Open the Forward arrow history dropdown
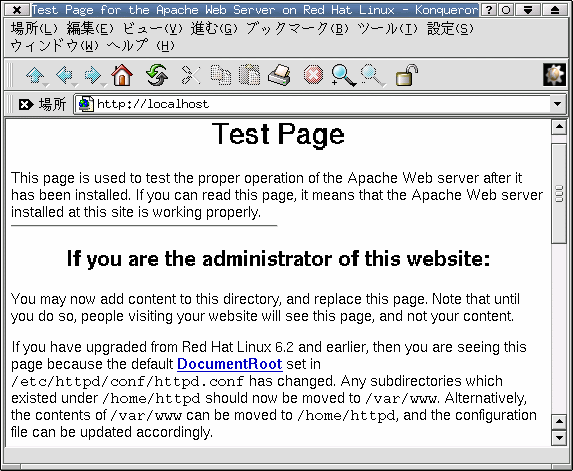Viewport: 573px width, 471px height. (x=104, y=86)
